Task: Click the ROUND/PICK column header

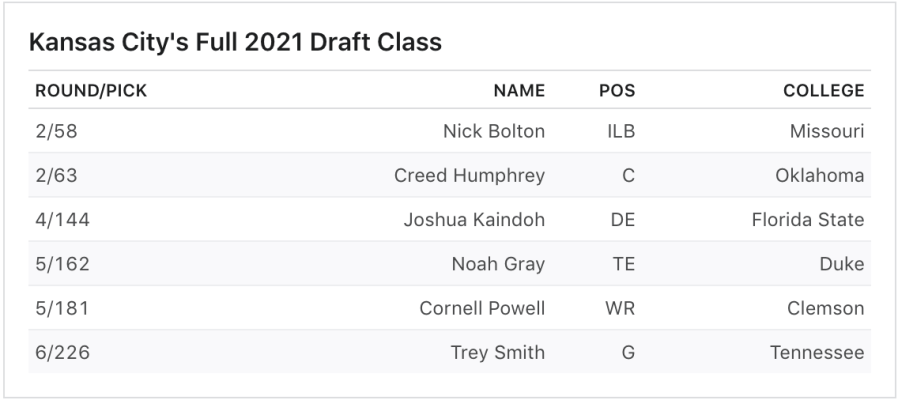Action: (x=91, y=91)
